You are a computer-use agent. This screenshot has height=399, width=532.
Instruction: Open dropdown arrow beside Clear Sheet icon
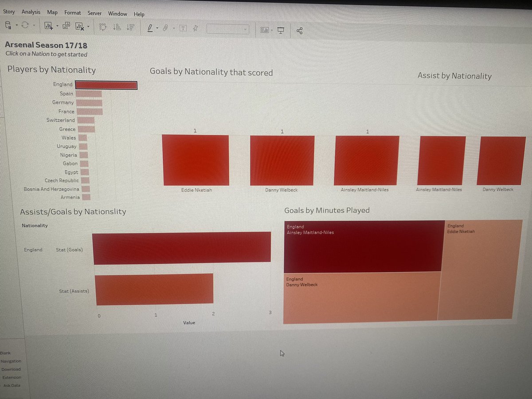88,27
